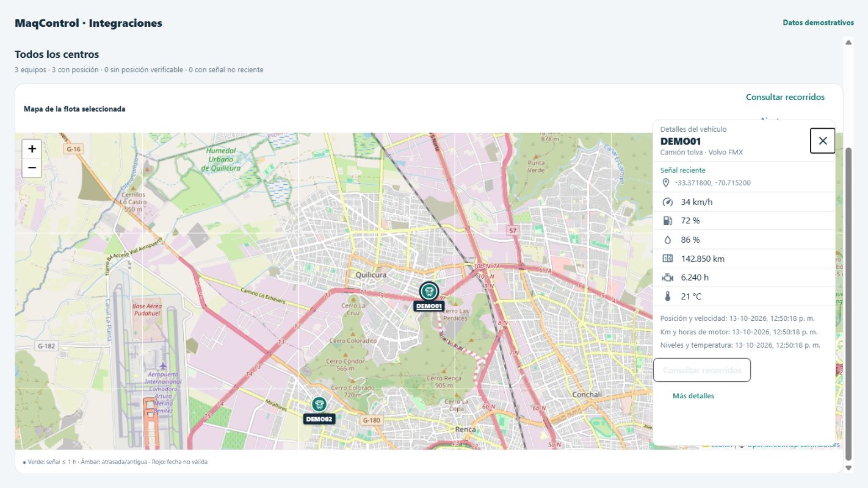The image size is (868, 488).
Task: Click the DEMO02 label under the marker
Action: coord(319,419)
